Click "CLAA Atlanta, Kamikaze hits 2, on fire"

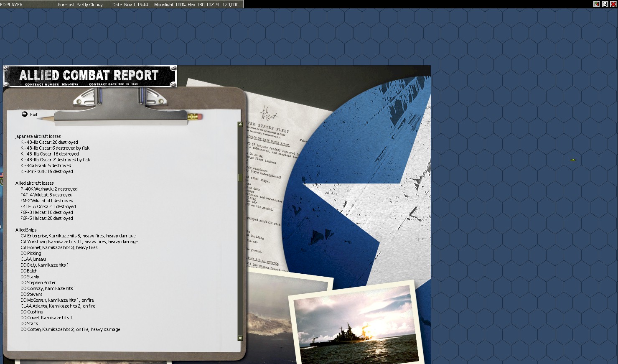(x=58, y=306)
